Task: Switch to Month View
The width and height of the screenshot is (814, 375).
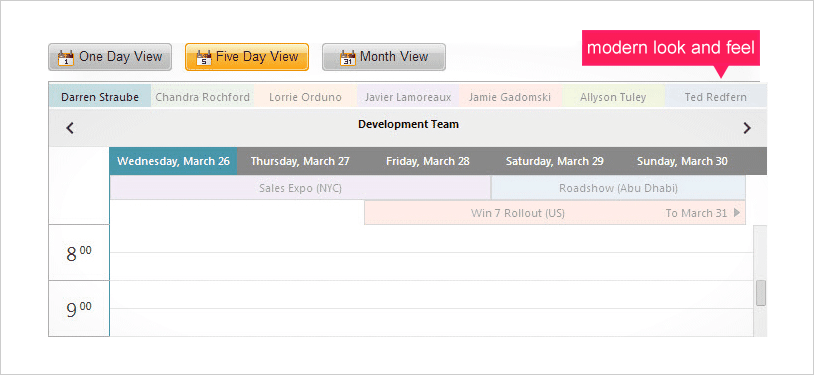Action: click(384, 57)
